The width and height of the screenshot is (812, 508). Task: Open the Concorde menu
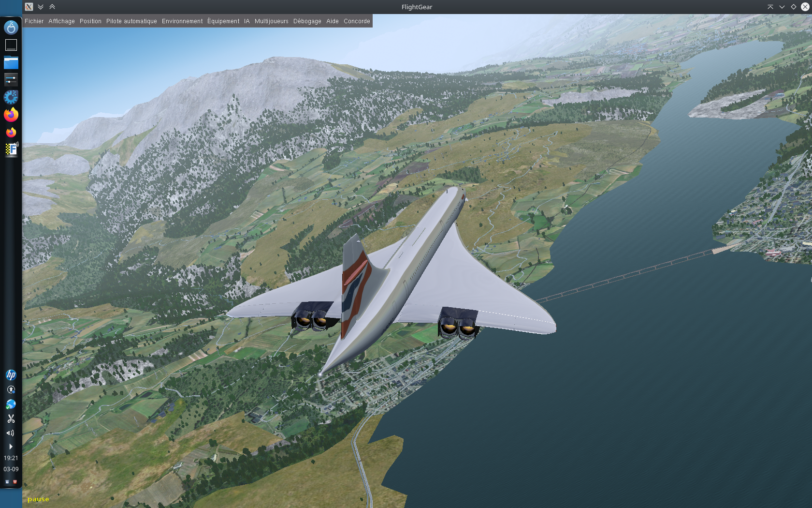[357, 21]
